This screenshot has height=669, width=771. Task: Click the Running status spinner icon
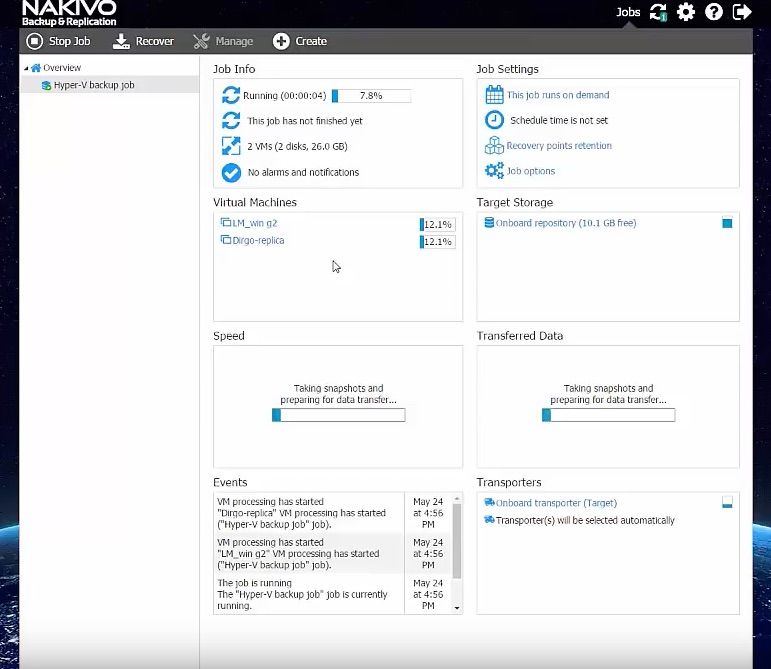click(x=231, y=95)
